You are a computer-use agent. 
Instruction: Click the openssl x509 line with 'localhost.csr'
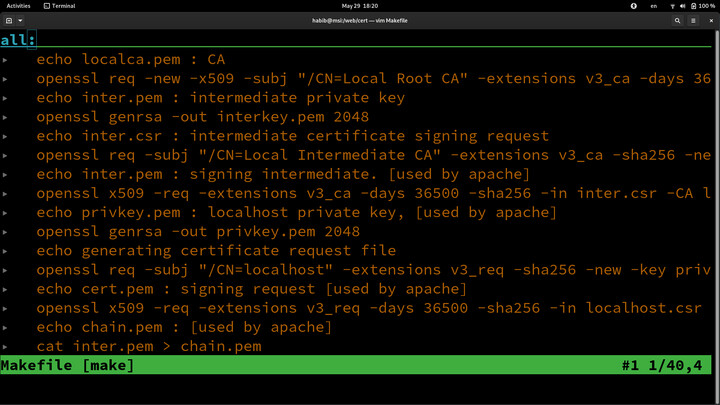(369, 308)
